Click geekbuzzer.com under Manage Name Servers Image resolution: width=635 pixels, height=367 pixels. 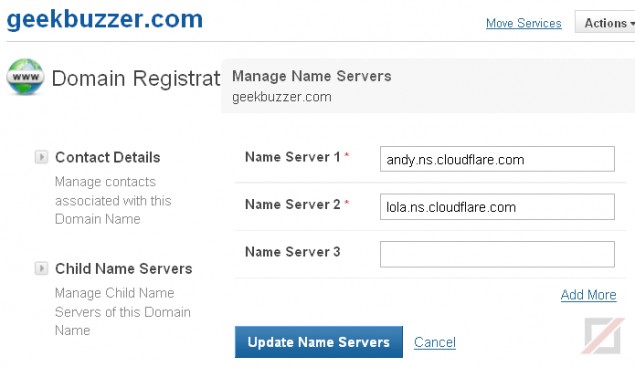pyautogui.click(x=282, y=97)
